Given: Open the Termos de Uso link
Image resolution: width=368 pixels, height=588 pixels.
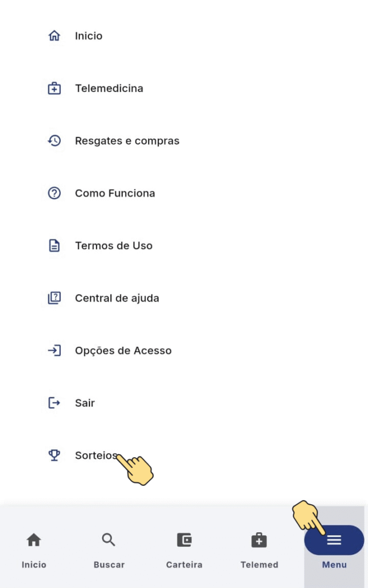Looking at the screenshot, I should (114, 246).
